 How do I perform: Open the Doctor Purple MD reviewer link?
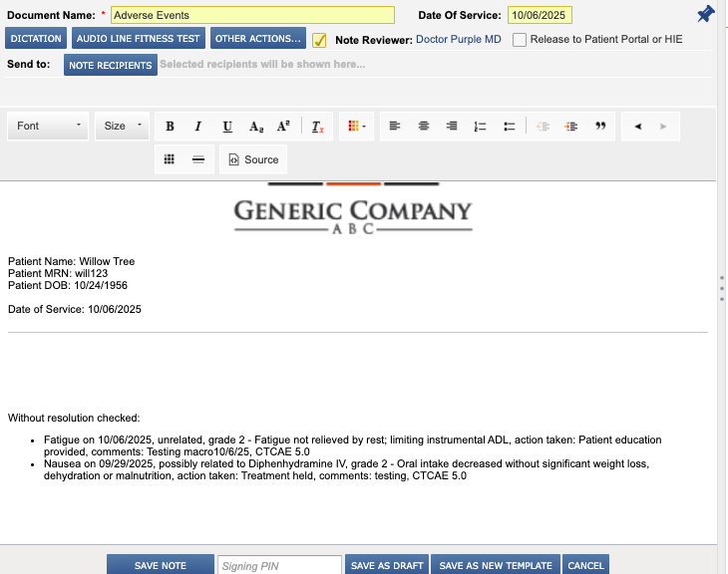458,40
